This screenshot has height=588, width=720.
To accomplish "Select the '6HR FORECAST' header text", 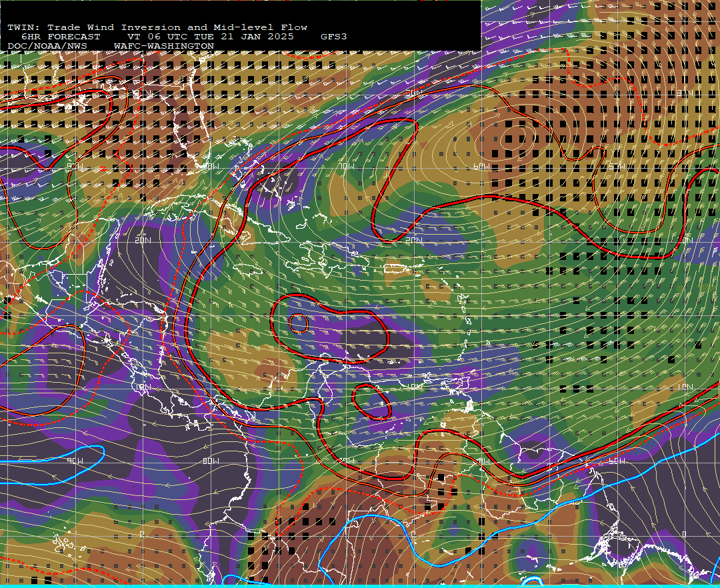I will pos(61,37).
